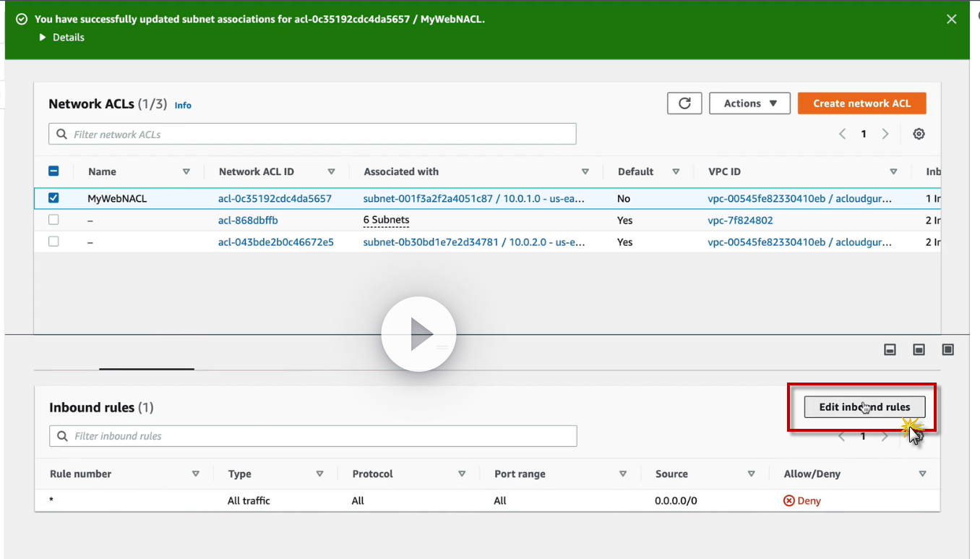The width and height of the screenshot is (980, 559).
Task: Expand the Details disclosure triangle
Action: pyautogui.click(x=43, y=38)
